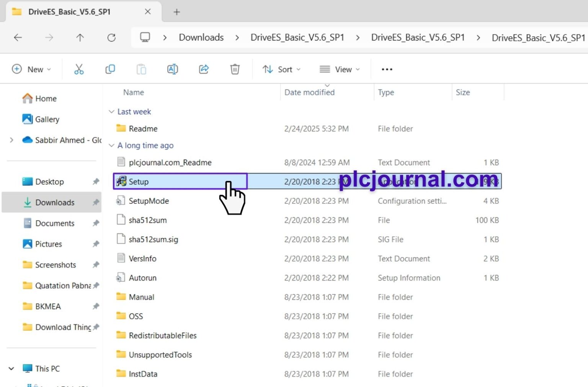Open the View layout dropdown

click(340, 69)
